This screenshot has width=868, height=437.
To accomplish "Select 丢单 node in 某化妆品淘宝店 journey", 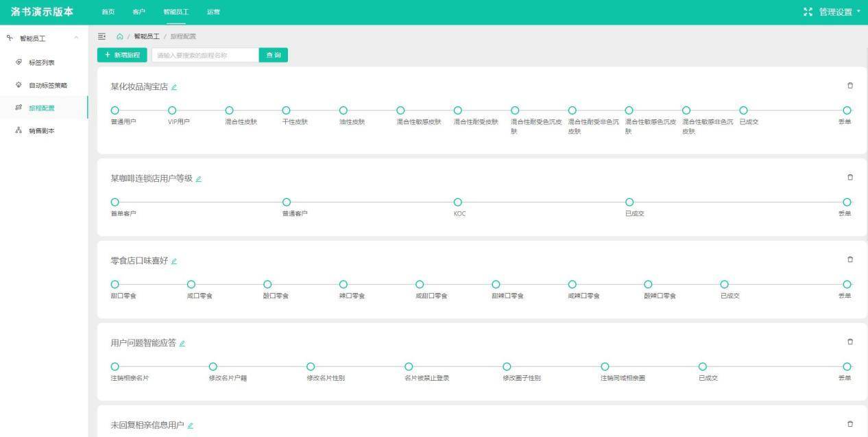I will (x=847, y=110).
